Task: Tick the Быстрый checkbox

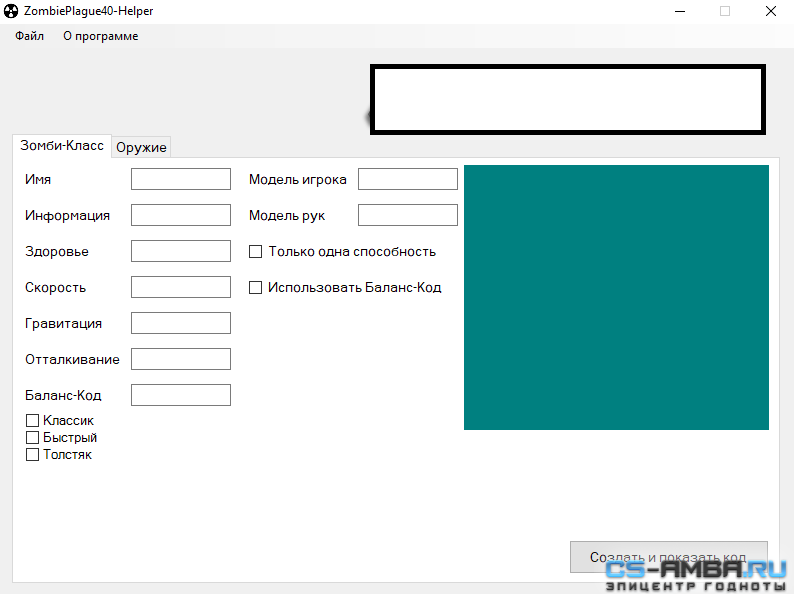Action: pyautogui.click(x=32, y=438)
